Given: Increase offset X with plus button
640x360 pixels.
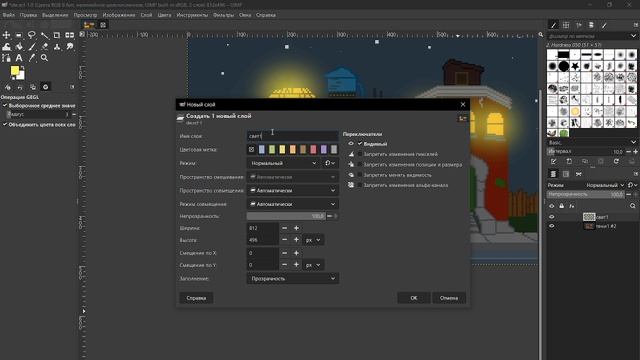Looking at the screenshot, I should coord(296,253).
